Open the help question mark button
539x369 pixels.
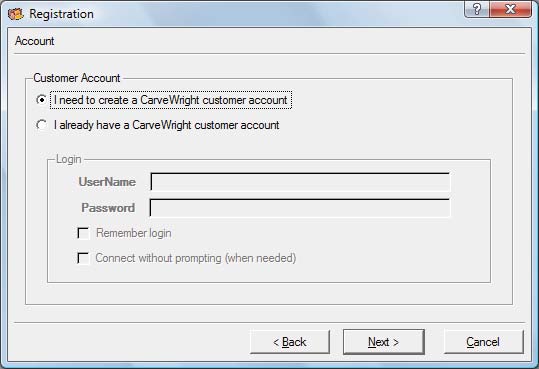477,9
